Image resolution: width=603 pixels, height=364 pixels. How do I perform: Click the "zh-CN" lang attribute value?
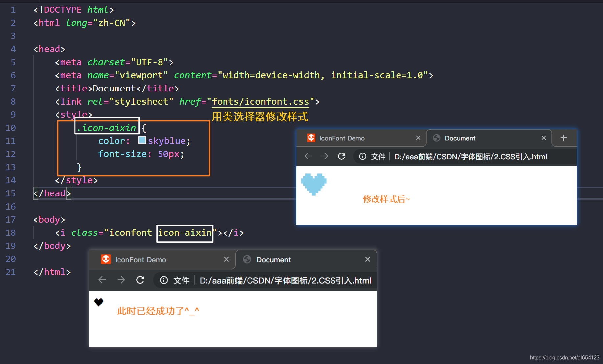pyautogui.click(x=112, y=23)
